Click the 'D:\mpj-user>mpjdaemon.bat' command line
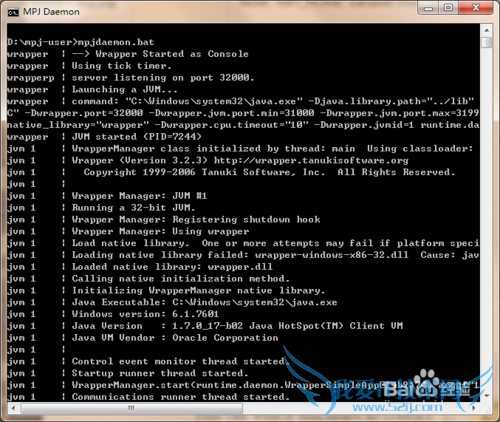This screenshot has height=422, width=500. [x=81, y=42]
